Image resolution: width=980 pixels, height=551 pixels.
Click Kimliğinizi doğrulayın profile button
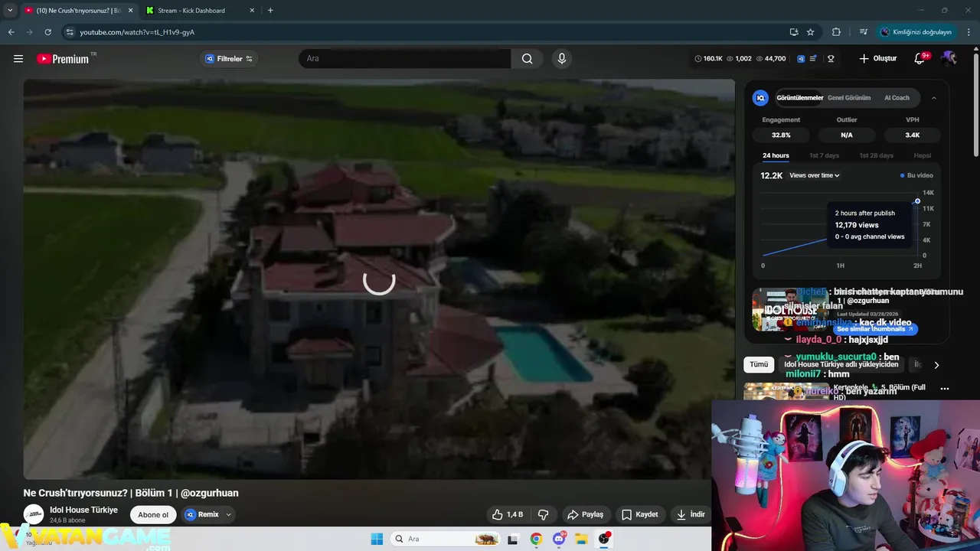point(916,32)
